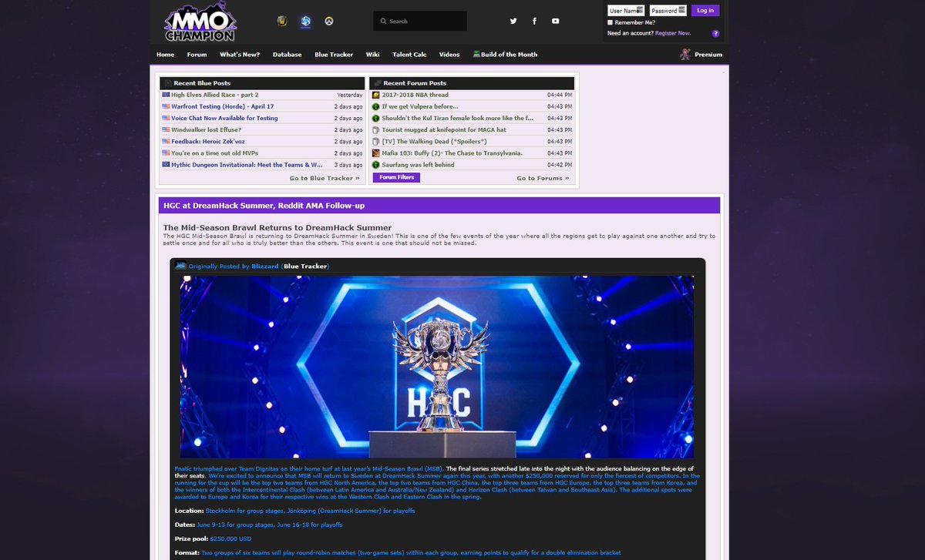Screen dimensions: 925x560
Task: Click the Premium character avatar icon
Action: [685, 54]
